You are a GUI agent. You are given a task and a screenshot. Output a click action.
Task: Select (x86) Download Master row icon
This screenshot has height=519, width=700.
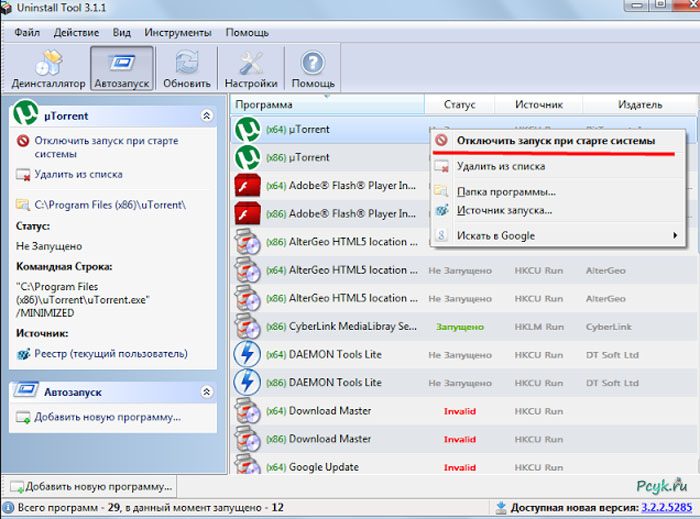point(247,439)
